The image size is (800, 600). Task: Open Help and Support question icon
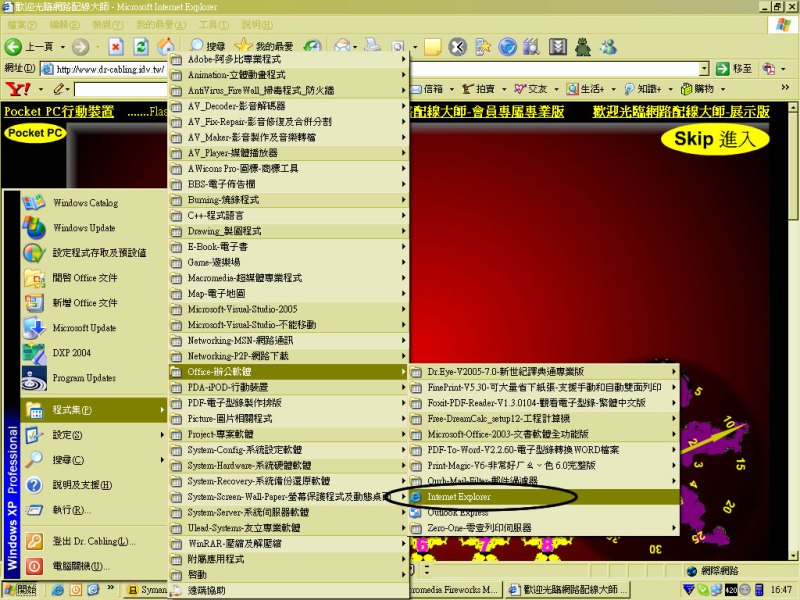pyautogui.click(x=34, y=485)
